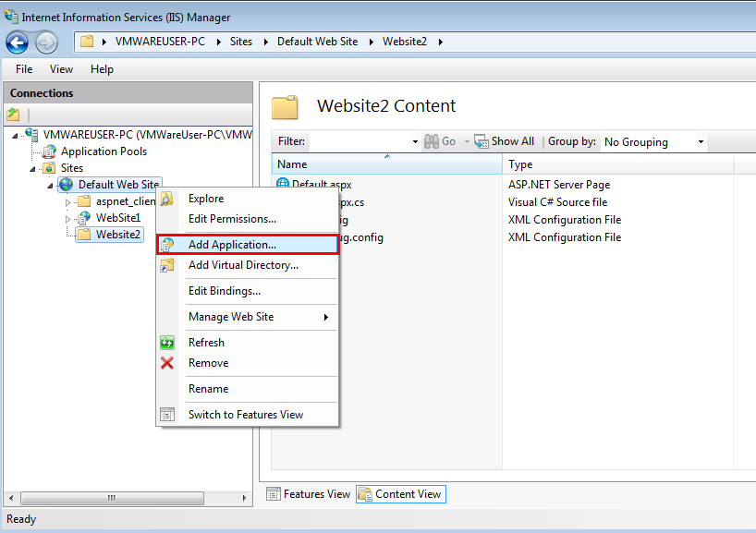Open the Filter dropdown arrow
The image size is (756, 533).
coord(415,141)
